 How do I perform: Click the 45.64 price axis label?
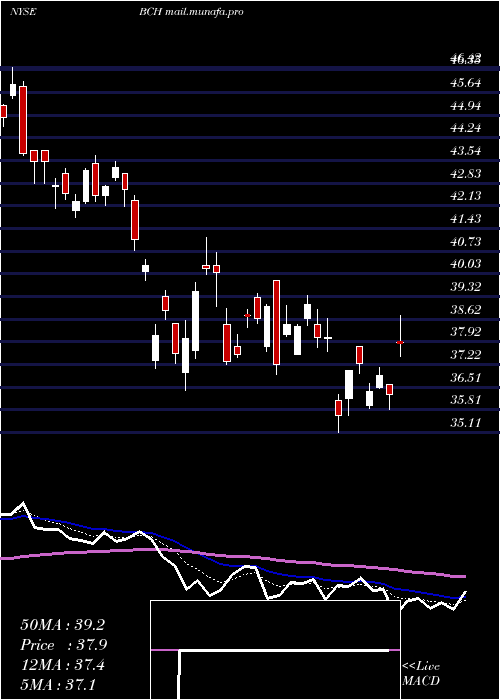[466, 83]
